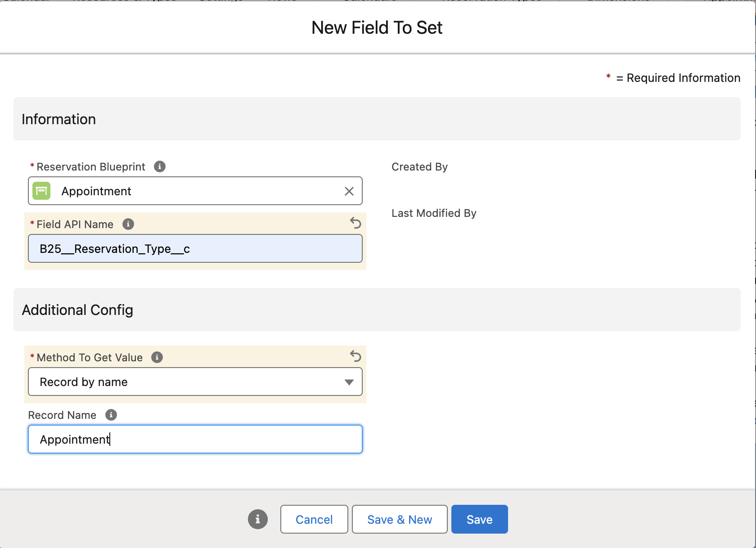Viewport: 756px width, 548px height.
Task: Open the Method To Get Value info tooltip
Action: [157, 357]
